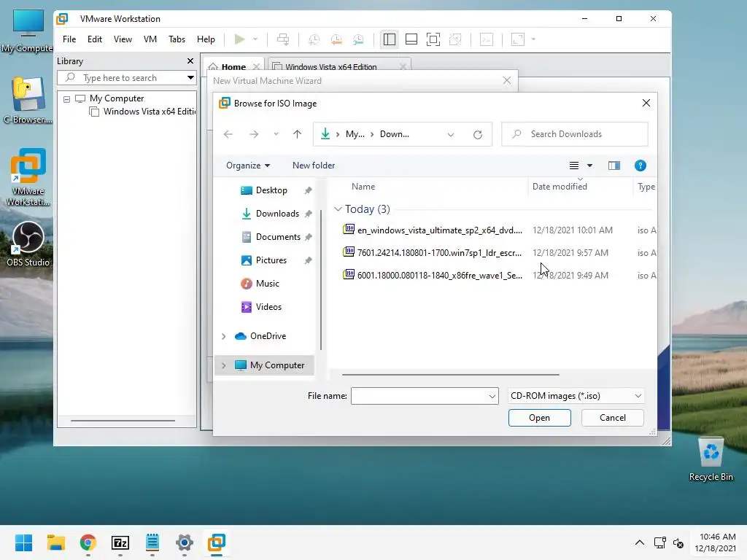747x560 pixels.
Task: Select Windows Vista x64 Edition in Library tree
Action: tap(143, 112)
